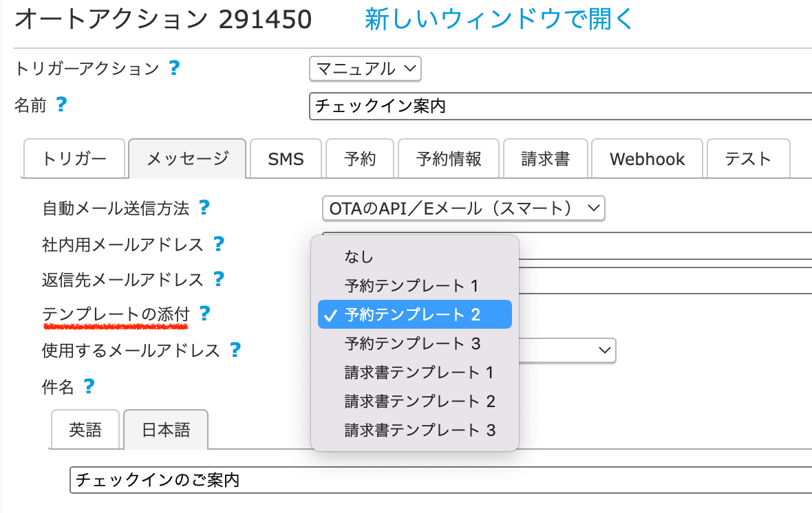Click help icon next to トリガーアクション
Viewport: 812px width, 513px height.
[175, 68]
